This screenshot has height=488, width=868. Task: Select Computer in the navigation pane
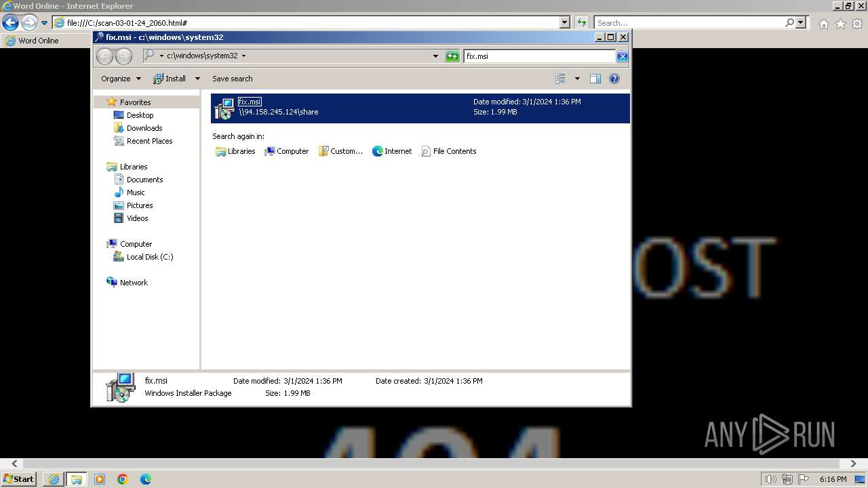click(136, 244)
